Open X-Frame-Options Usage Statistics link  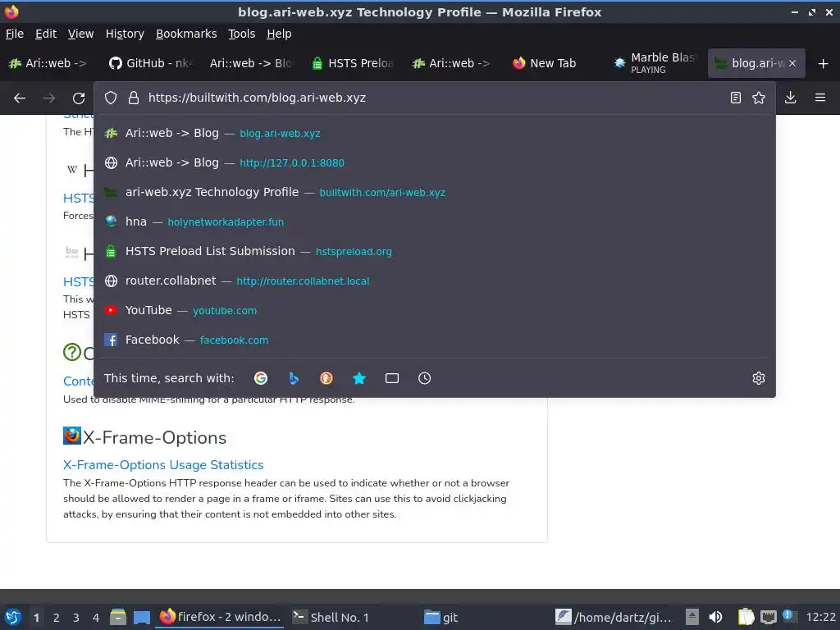click(163, 465)
